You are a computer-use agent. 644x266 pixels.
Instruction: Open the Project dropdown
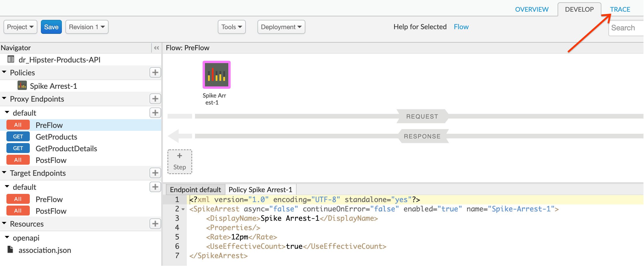coord(20,27)
